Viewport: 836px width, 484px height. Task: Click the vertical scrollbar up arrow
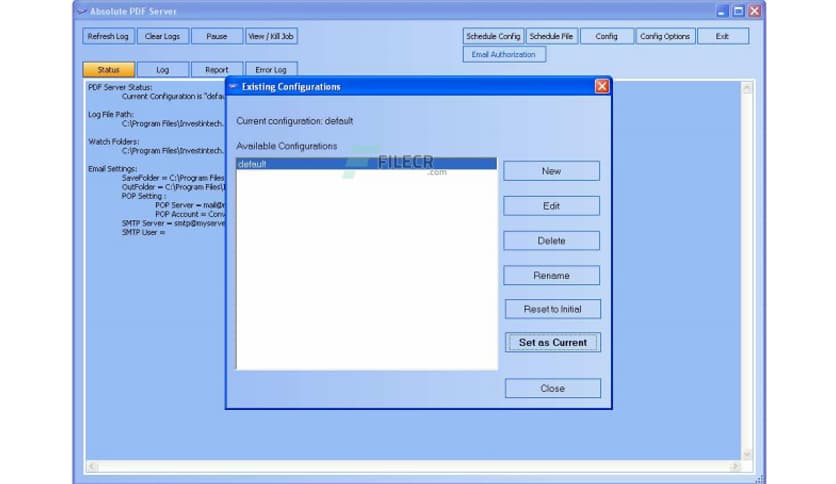click(747, 88)
